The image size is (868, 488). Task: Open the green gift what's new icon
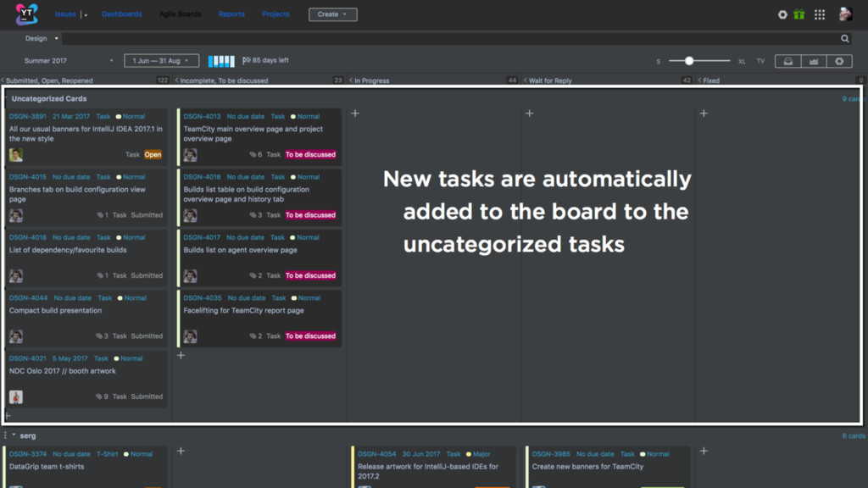pos(798,14)
